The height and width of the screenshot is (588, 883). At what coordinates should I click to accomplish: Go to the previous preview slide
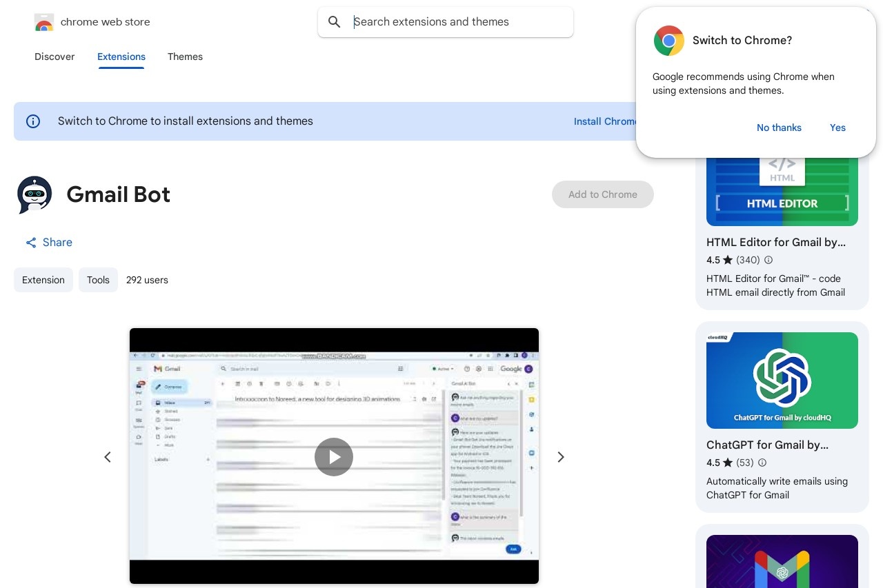[108, 457]
